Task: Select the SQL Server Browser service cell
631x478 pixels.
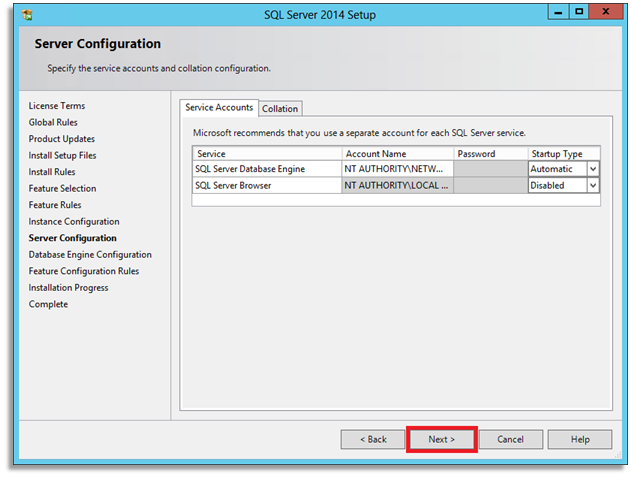Action: [267, 185]
